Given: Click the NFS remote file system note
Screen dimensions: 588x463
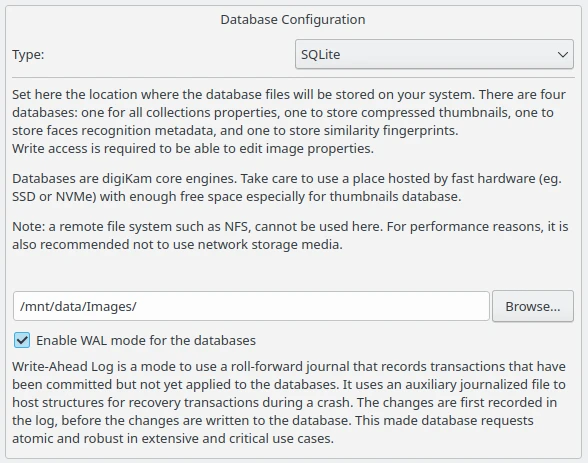Looking at the screenshot, I should click(290, 235).
